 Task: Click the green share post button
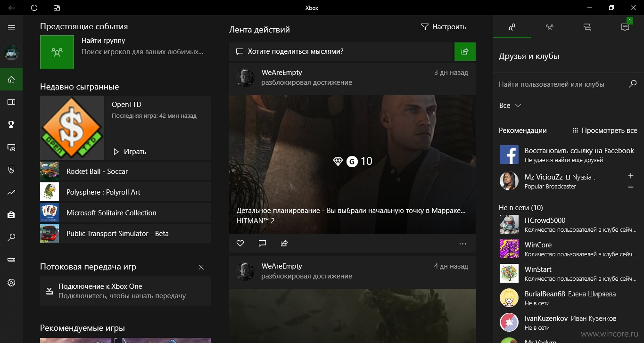[465, 51]
